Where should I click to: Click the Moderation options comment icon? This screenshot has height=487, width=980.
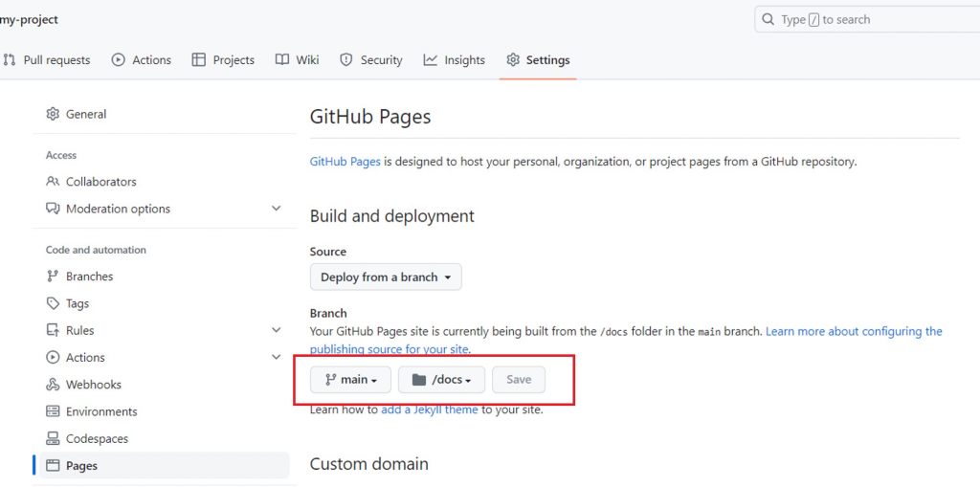[x=53, y=209]
